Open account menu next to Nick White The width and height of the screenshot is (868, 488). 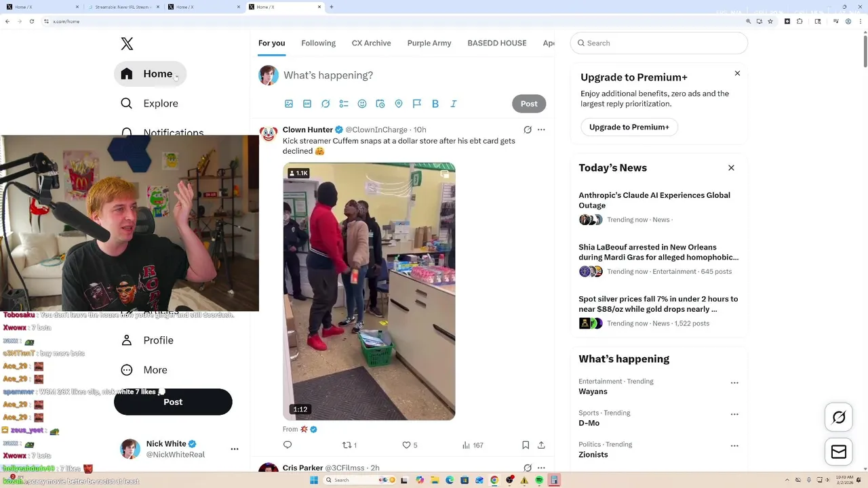coord(235,449)
